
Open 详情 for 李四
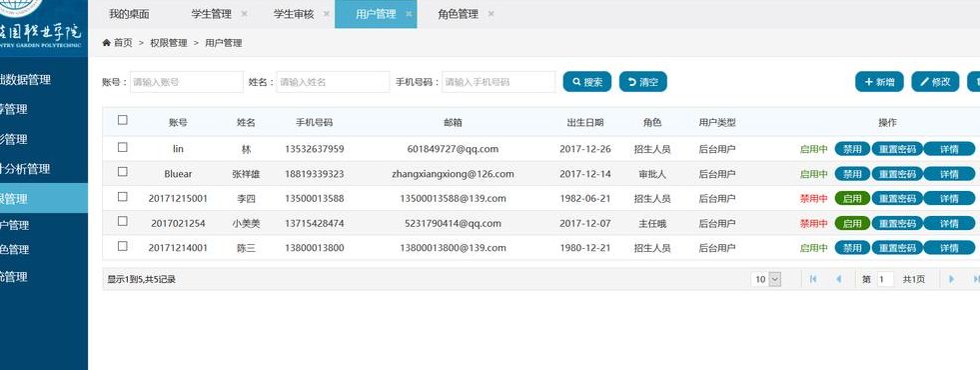(949, 198)
